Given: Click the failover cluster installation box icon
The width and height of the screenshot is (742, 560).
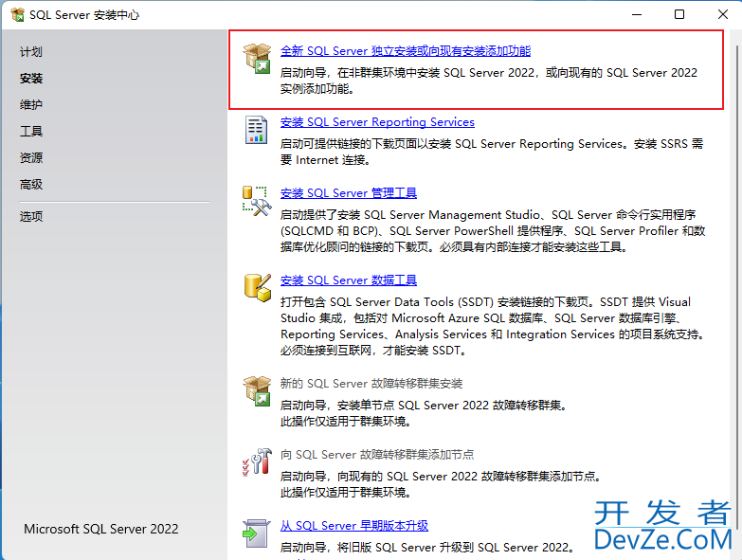Looking at the screenshot, I should [x=257, y=391].
